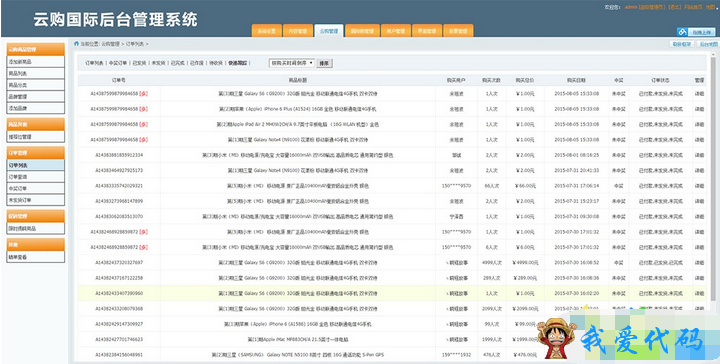Viewport: 720px width, 364px height.
Task: Filter orders by 未发货
Action: coord(158,63)
